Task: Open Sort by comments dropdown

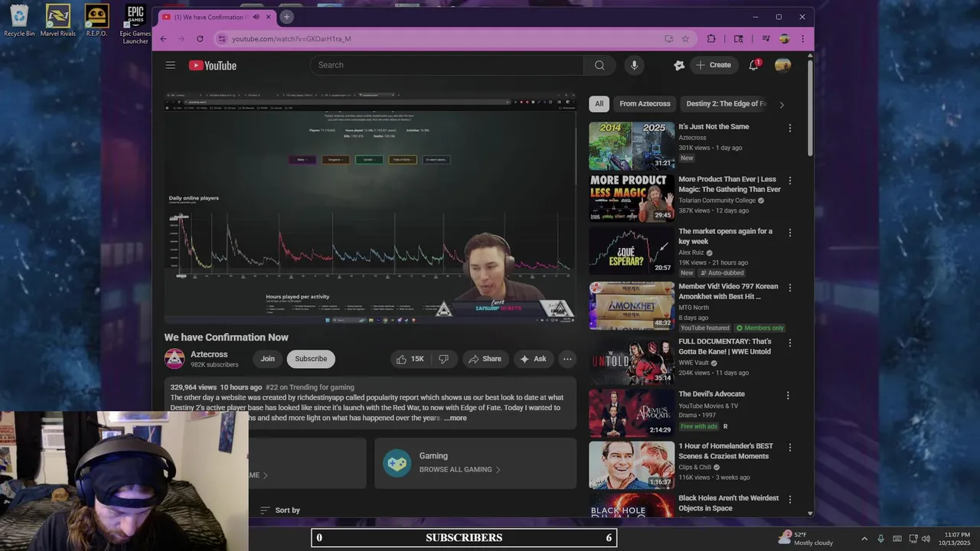Action: pyautogui.click(x=279, y=510)
